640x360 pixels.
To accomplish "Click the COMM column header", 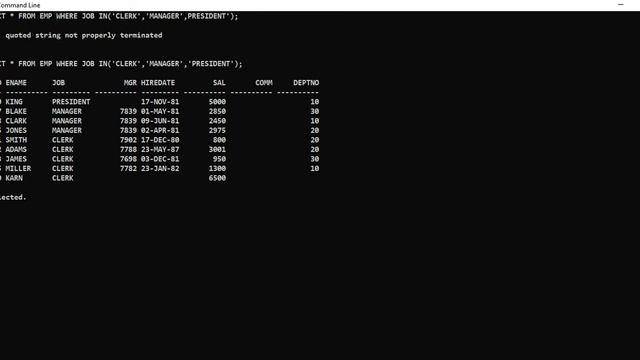I will pyautogui.click(x=264, y=83).
